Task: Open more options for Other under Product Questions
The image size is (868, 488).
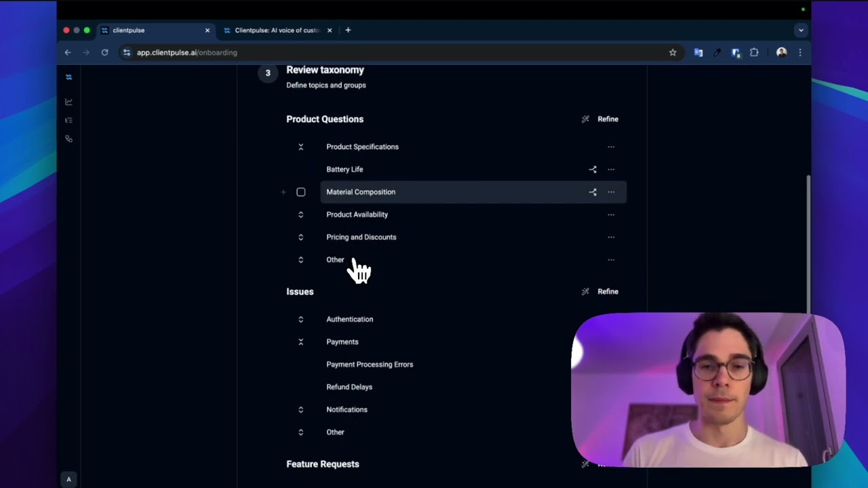Action: coord(611,260)
